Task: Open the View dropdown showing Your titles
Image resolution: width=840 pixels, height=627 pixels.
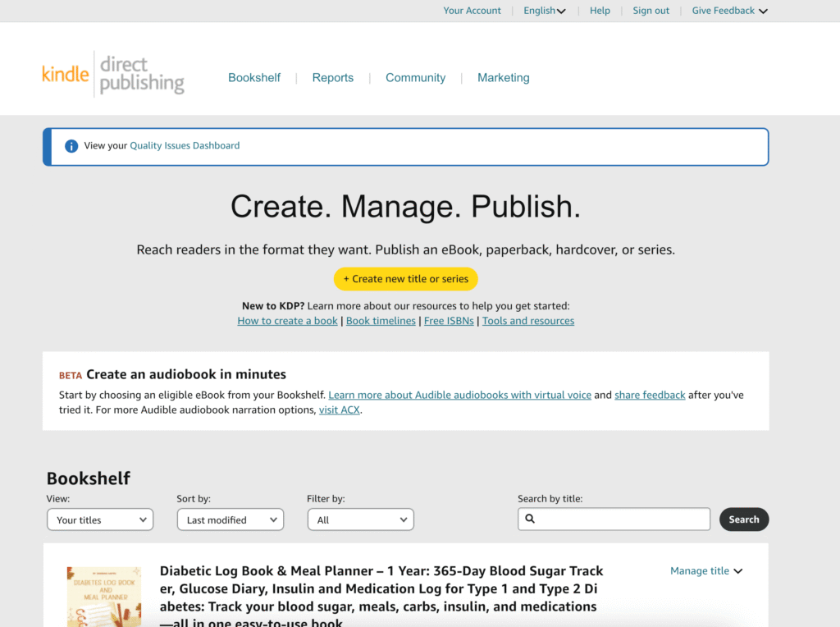Action: 100,519
